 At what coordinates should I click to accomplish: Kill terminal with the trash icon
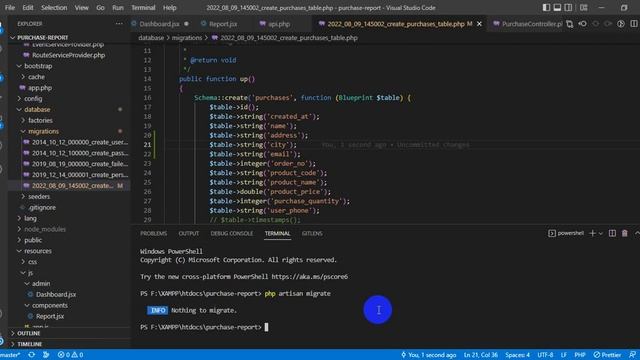pos(624,233)
